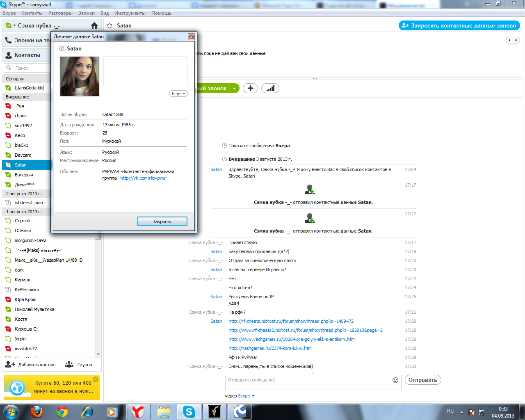The image size is (525, 420).
Task: Click the status icon of contact Кирюша С:
Action: coord(8,329)
